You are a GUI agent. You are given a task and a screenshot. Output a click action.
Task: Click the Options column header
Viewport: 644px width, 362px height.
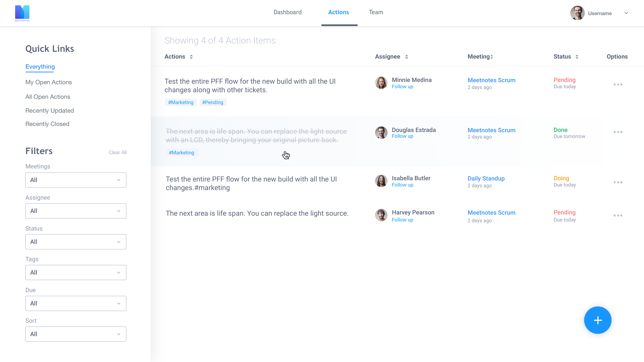(617, 57)
